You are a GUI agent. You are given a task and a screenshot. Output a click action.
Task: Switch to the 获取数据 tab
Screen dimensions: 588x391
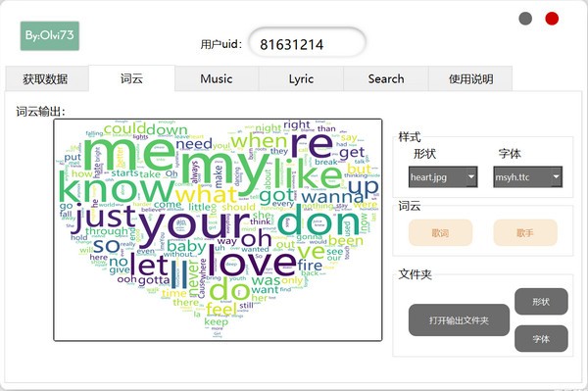pos(46,78)
